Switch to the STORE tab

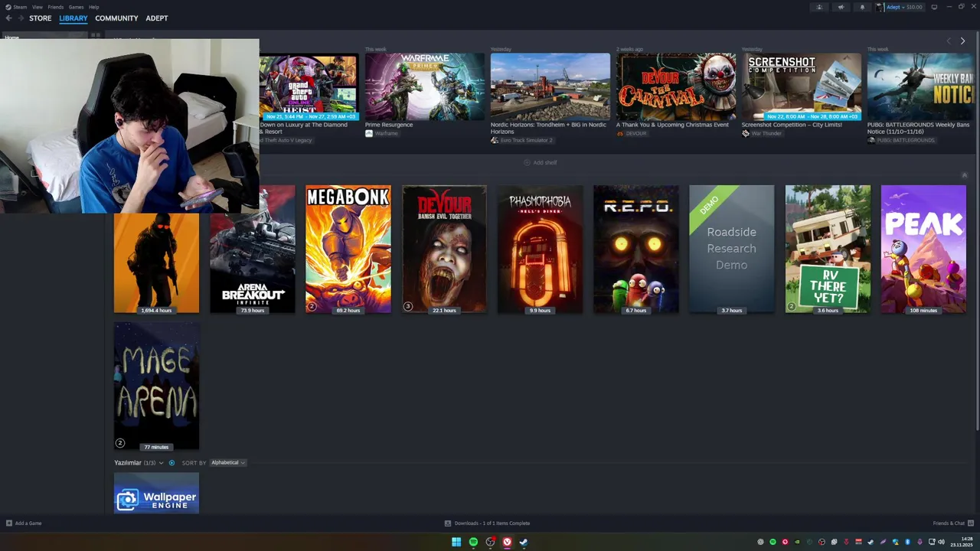(x=41, y=18)
